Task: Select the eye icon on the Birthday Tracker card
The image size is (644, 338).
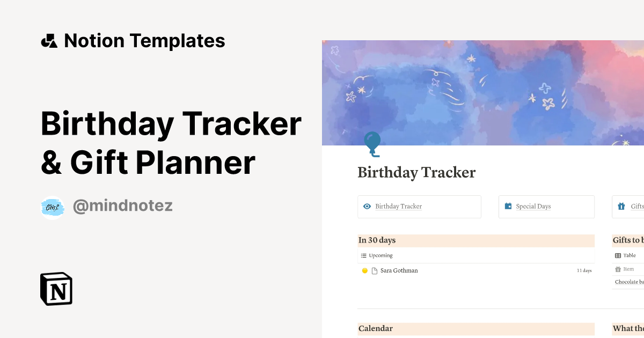Action: tap(367, 206)
